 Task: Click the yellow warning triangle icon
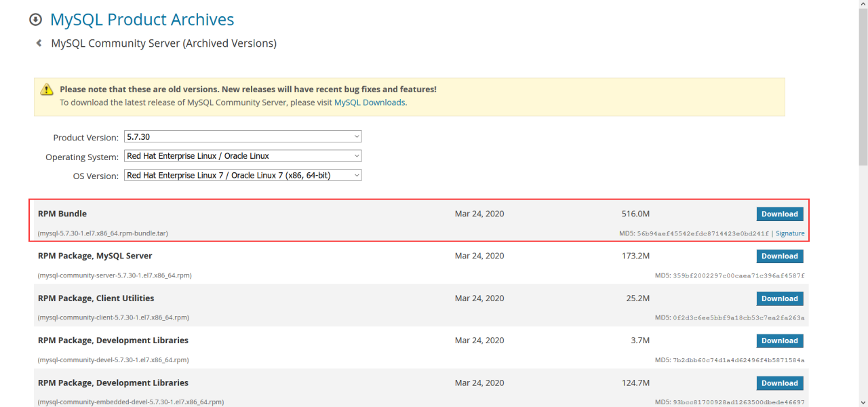click(46, 89)
